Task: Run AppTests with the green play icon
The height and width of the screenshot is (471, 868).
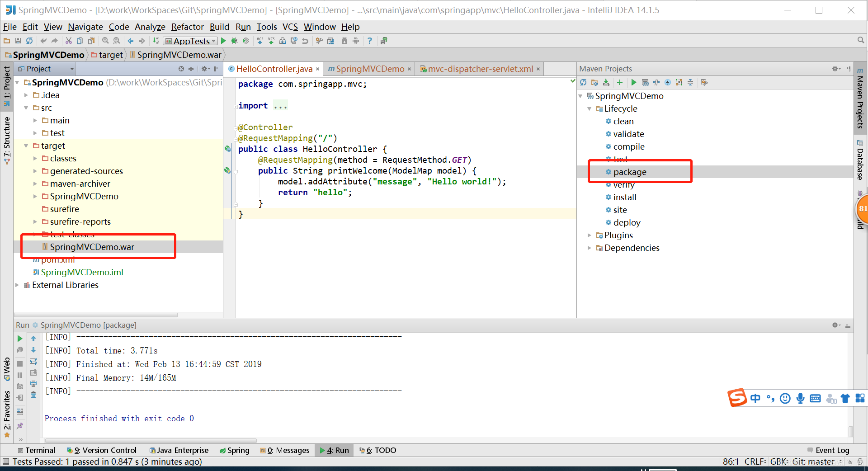Action: [223, 41]
